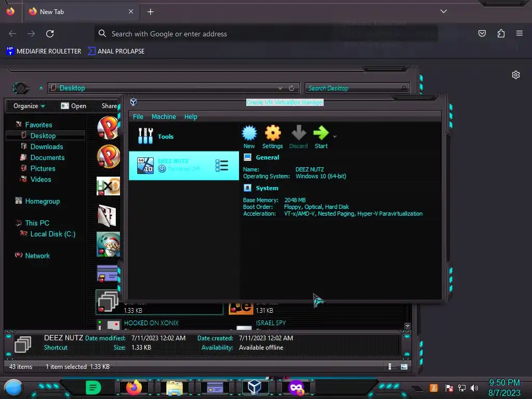Select Downloads in Explorer navigation pane
The height and width of the screenshot is (399, 532).
click(46, 147)
